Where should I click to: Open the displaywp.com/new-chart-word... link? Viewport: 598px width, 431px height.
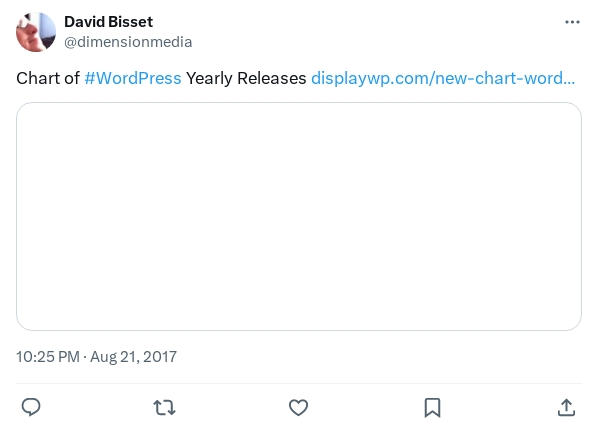443,78
